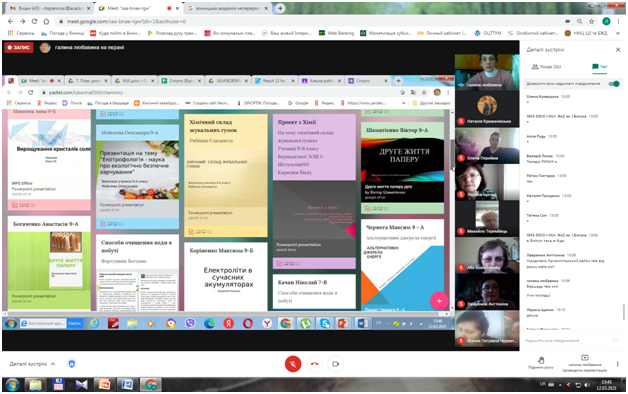Open Meet three-dot more options menu
This screenshot has width=628, height=394.
click(617, 364)
